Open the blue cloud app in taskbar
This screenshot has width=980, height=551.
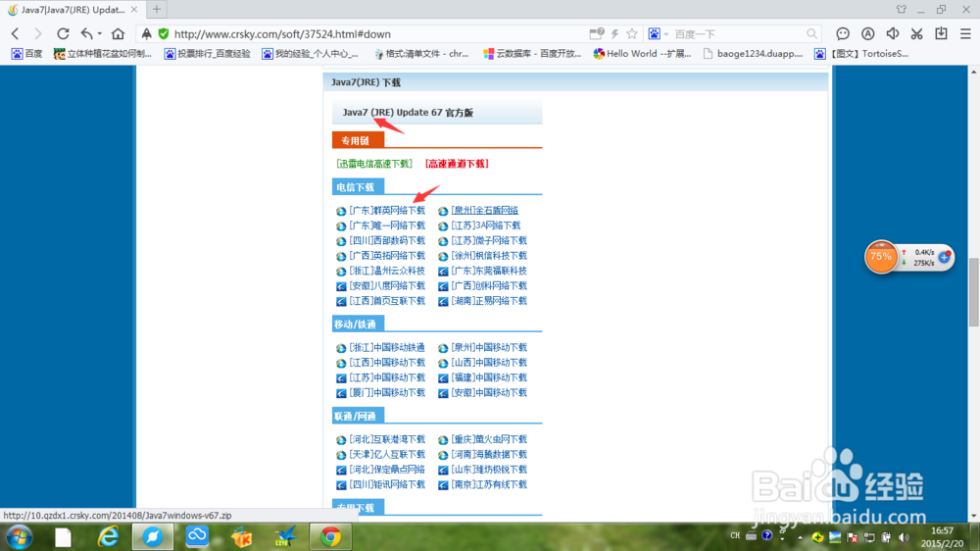[198, 536]
